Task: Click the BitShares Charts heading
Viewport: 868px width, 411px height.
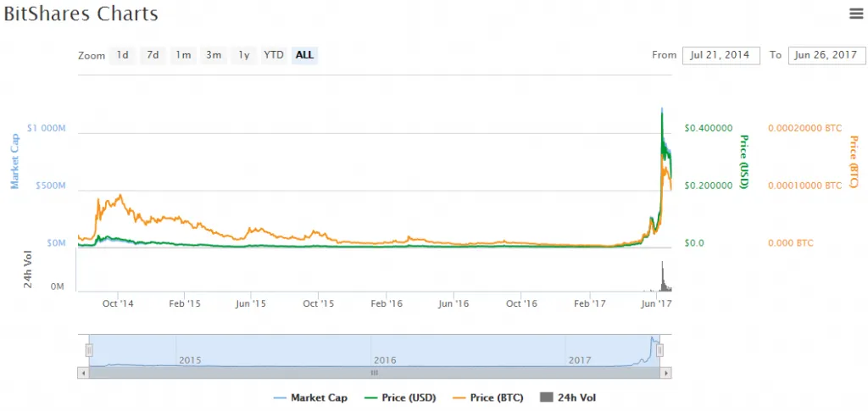Action: pos(81,14)
